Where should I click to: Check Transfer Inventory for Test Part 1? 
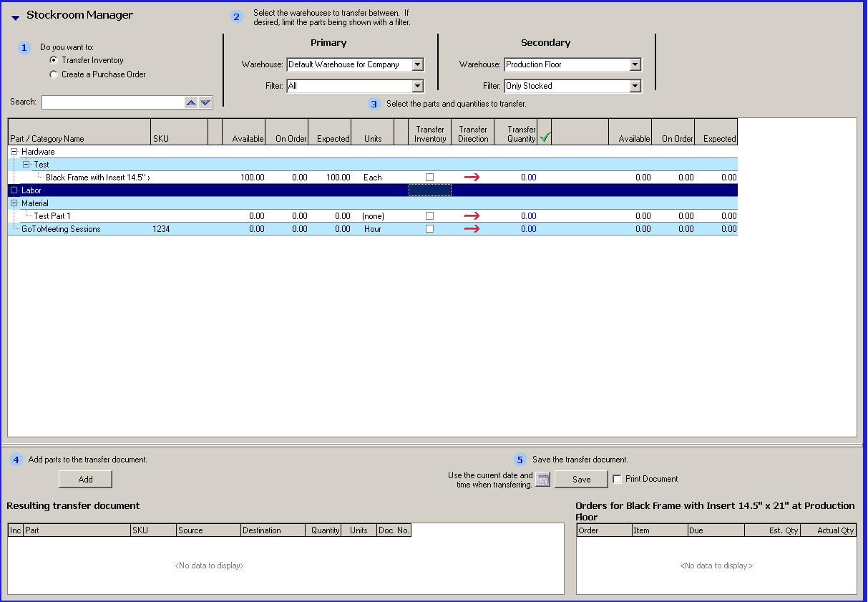(429, 216)
